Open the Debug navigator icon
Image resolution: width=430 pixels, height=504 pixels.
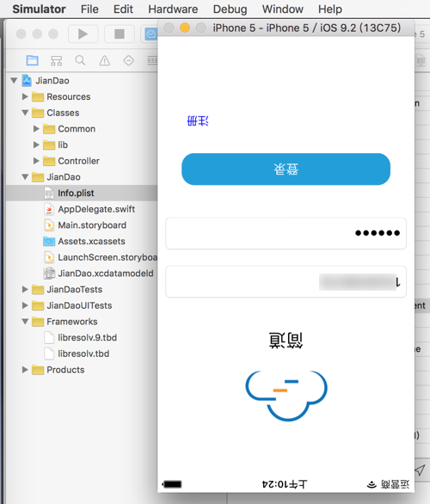point(152,60)
